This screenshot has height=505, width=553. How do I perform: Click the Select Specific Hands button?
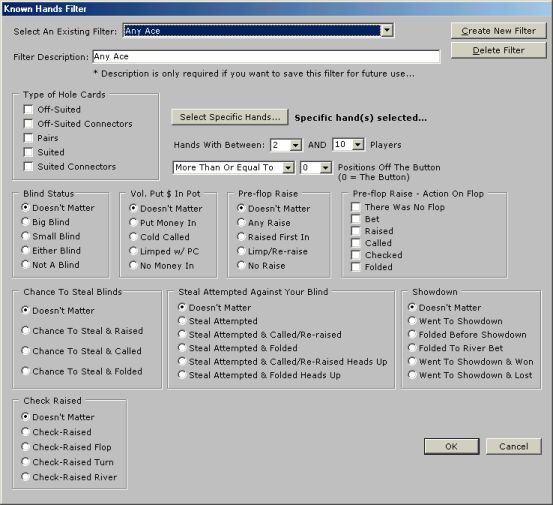(x=230, y=117)
